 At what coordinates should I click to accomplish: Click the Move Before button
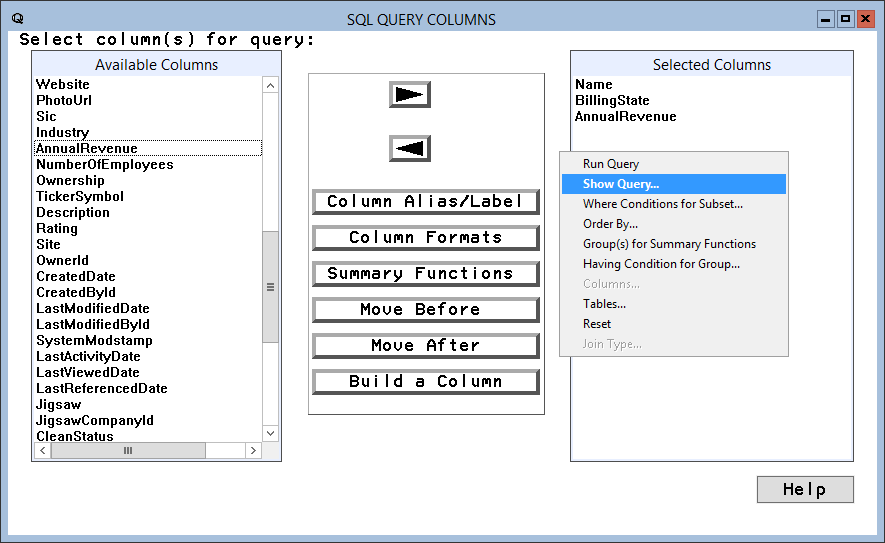click(x=425, y=310)
